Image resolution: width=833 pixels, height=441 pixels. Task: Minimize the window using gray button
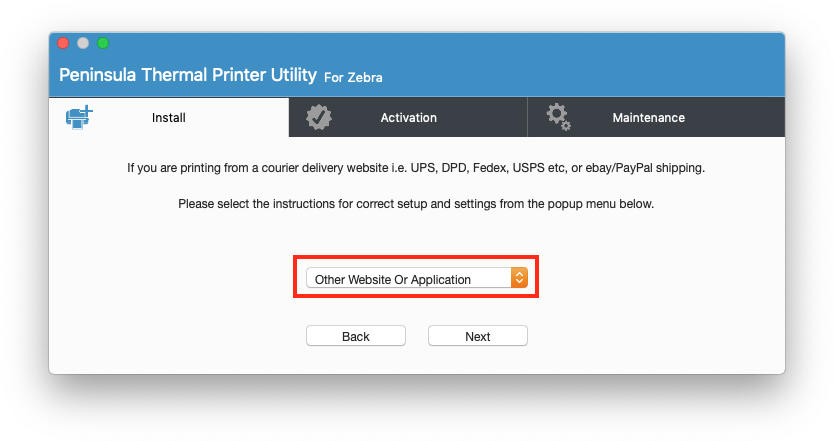pos(83,43)
